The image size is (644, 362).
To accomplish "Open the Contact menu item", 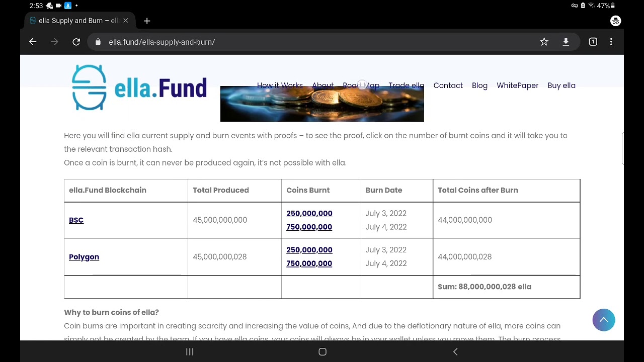I will coord(448,85).
